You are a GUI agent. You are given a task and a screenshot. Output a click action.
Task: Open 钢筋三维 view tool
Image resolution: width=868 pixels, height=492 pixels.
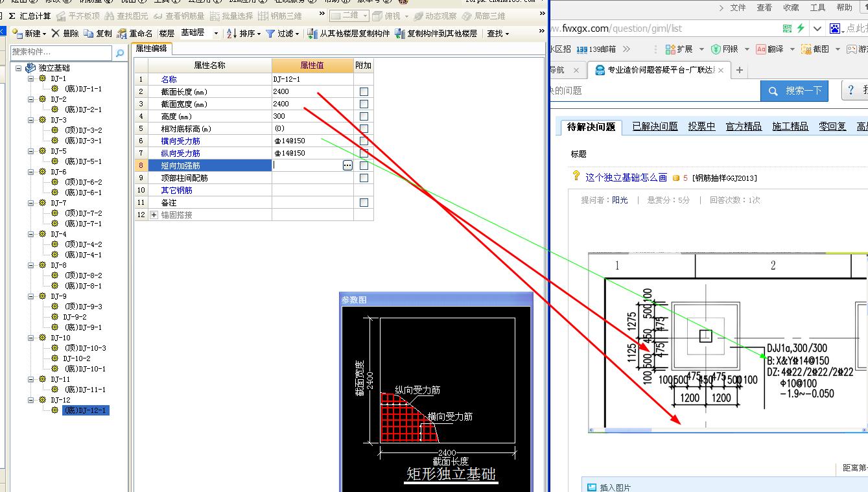(x=279, y=16)
